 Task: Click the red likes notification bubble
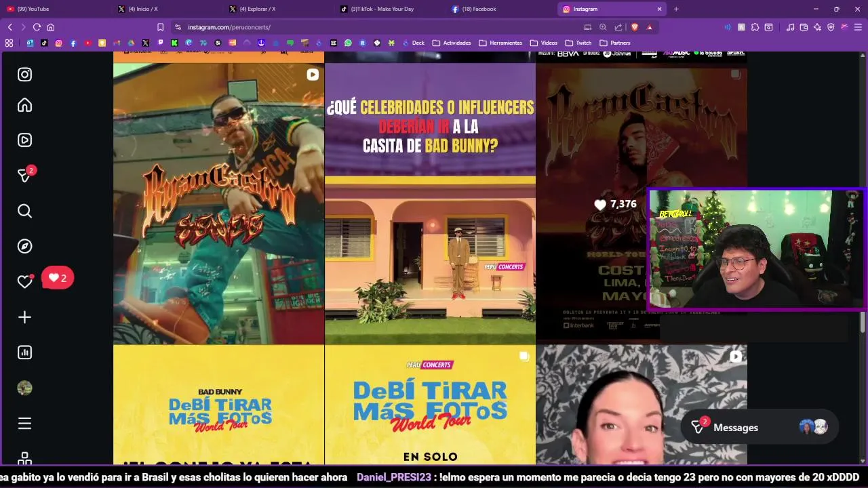58,278
